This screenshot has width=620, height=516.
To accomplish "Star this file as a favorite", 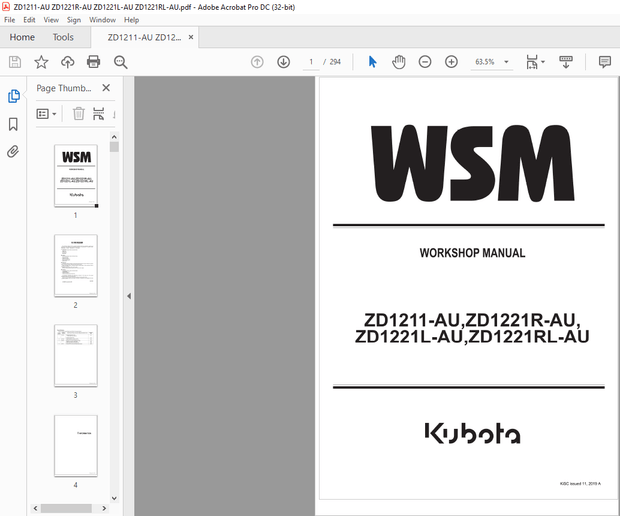I will [x=41, y=62].
